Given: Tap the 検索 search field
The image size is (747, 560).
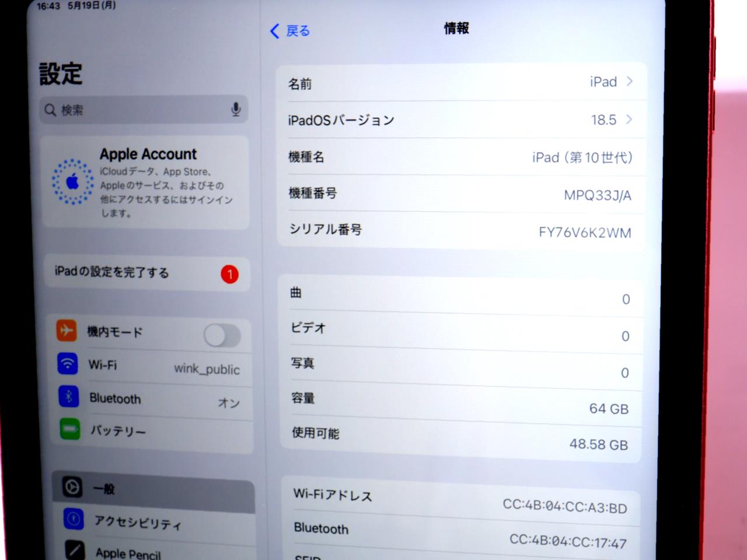Looking at the screenshot, I should click(x=144, y=110).
